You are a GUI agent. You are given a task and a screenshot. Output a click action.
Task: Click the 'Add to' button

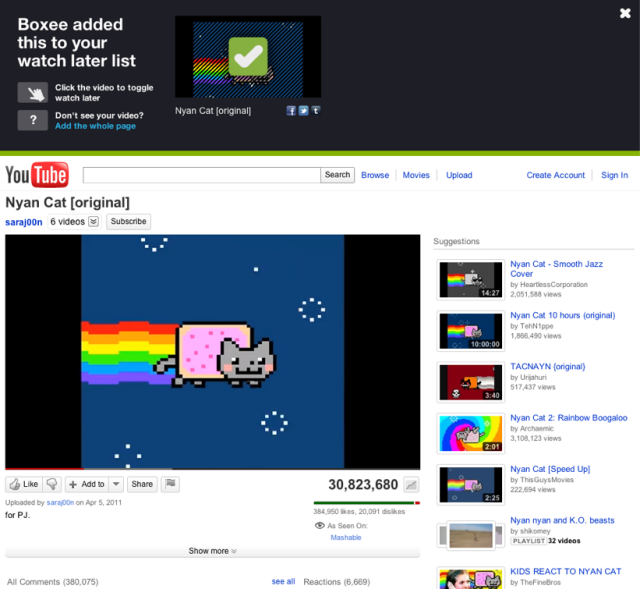pyautogui.click(x=87, y=484)
